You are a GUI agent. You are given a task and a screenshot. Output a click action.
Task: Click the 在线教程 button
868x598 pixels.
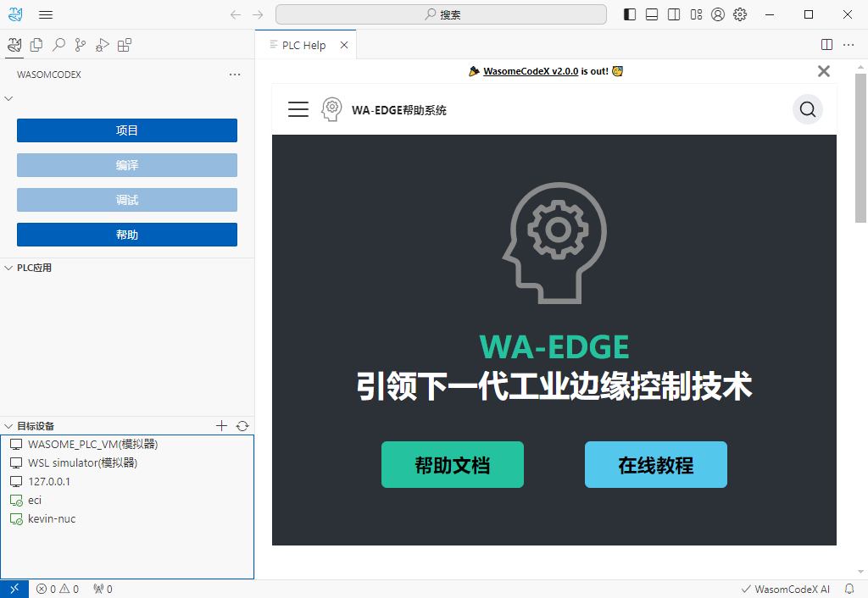click(656, 465)
